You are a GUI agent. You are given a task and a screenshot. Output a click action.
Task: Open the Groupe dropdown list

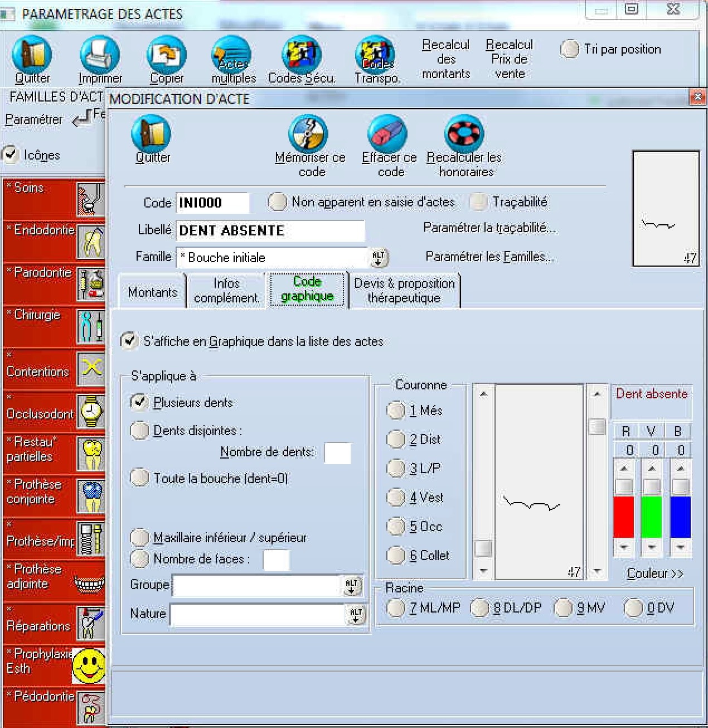pos(352,585)
